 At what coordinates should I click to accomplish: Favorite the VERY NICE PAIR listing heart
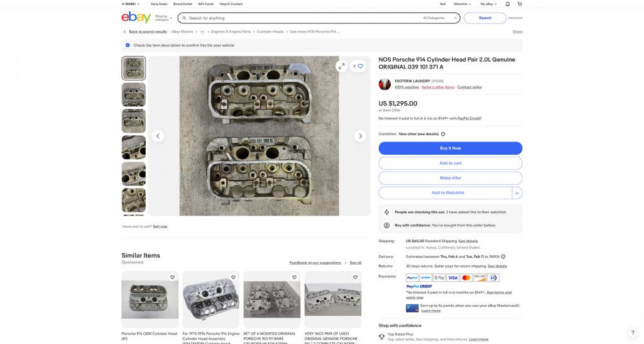click(x=355, y=277)
